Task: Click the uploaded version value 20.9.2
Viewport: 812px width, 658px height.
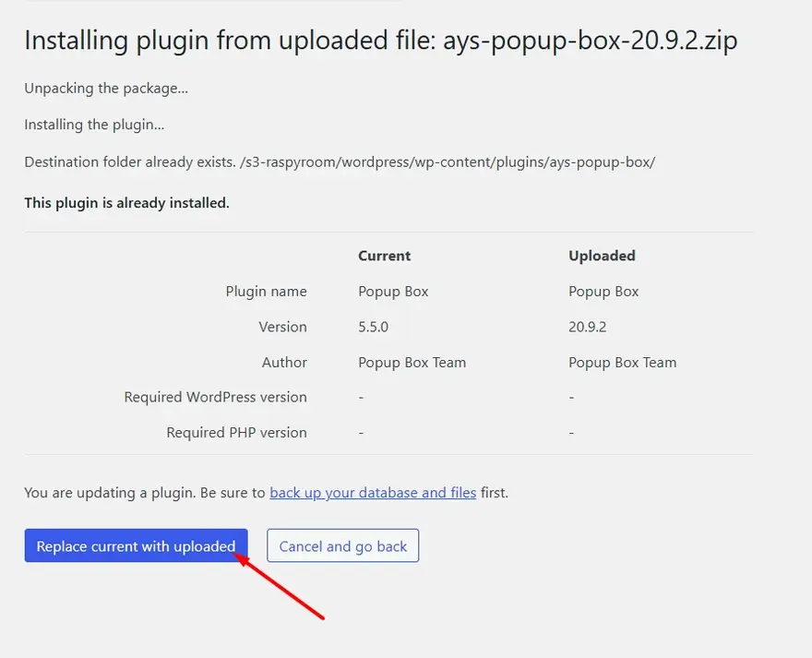Action: coord(587,327)
